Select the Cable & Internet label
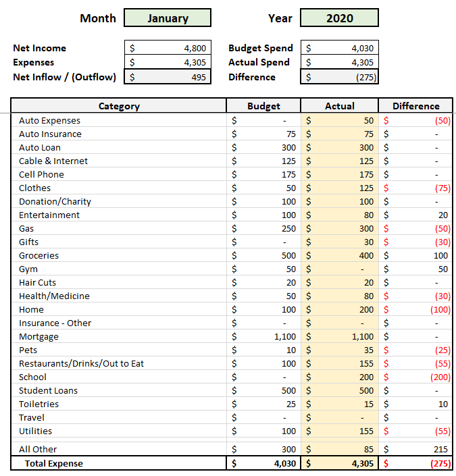456x476 pixels. click(x=53, y=161)
